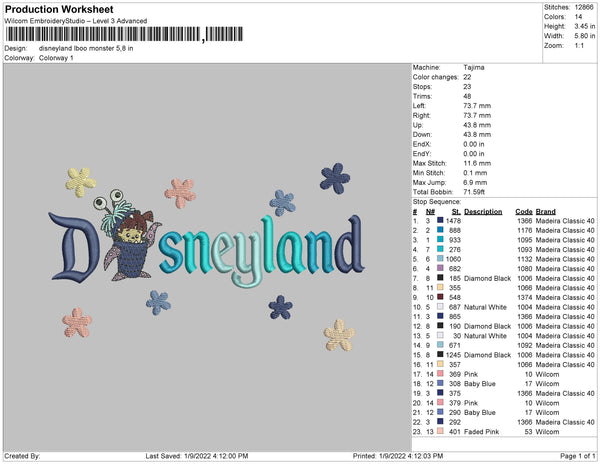Select the 'Left:' measurement label
This screenshot has width=600, height=464.
pyautogui.click(x=419, y=106)
